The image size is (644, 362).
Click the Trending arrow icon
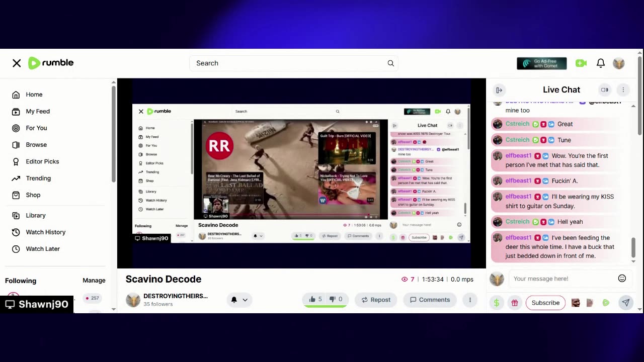pyautogui.click(x=16, y=178)
